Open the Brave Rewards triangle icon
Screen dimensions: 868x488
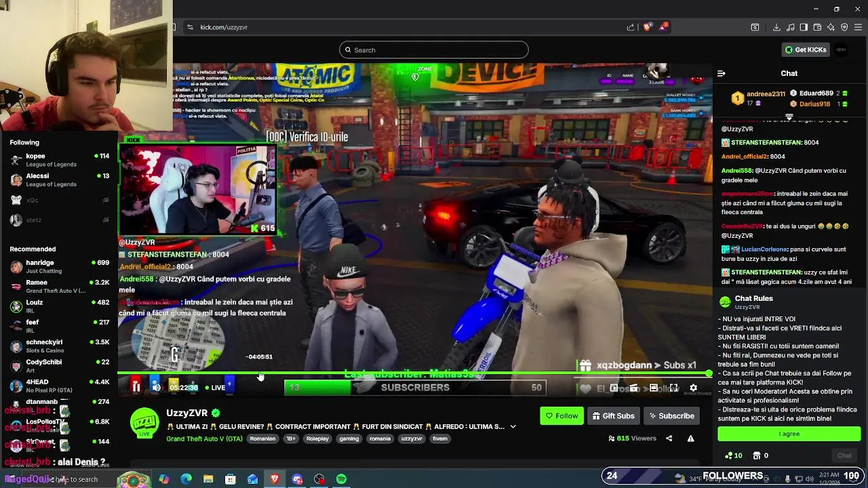(663, 27)
